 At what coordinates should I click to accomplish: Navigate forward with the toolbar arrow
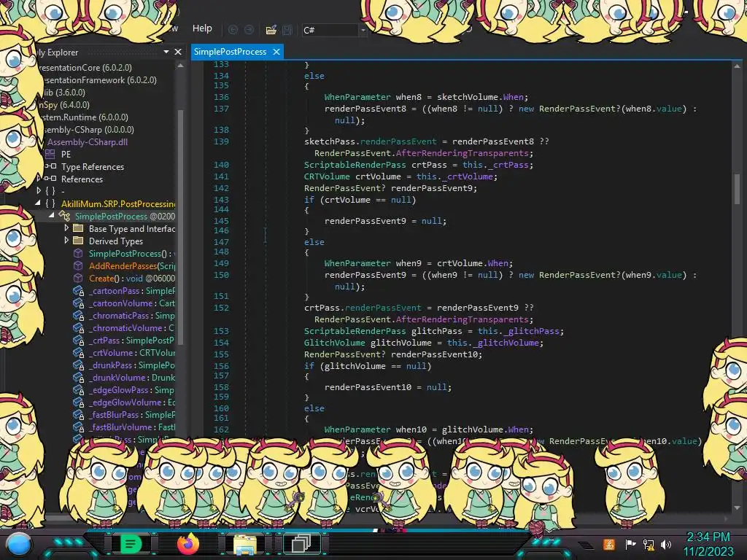249,29
